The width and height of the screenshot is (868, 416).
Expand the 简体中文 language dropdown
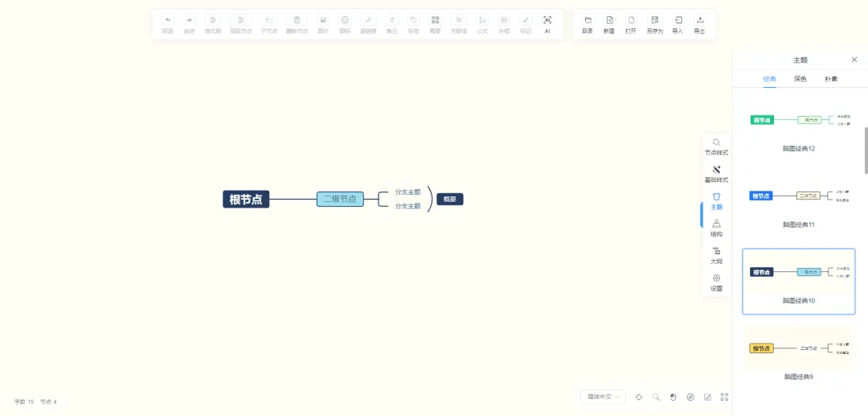603,397
